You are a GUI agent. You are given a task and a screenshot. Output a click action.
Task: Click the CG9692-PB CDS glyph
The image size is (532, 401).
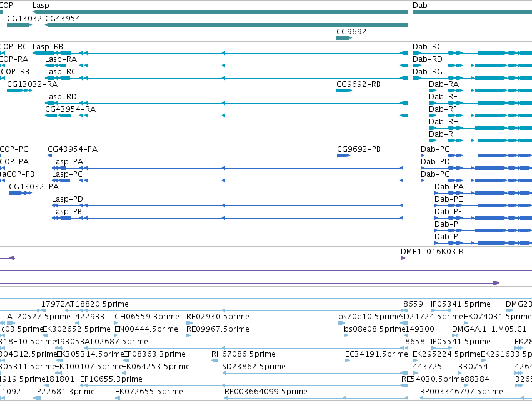pyautogui.click(x=343, y=156)
